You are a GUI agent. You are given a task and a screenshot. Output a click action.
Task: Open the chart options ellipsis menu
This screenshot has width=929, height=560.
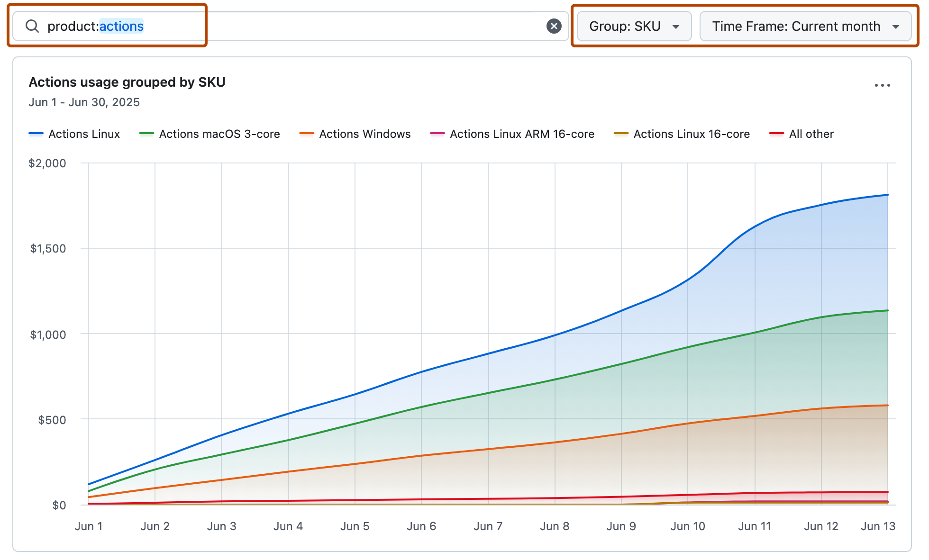tap(883, 85)
